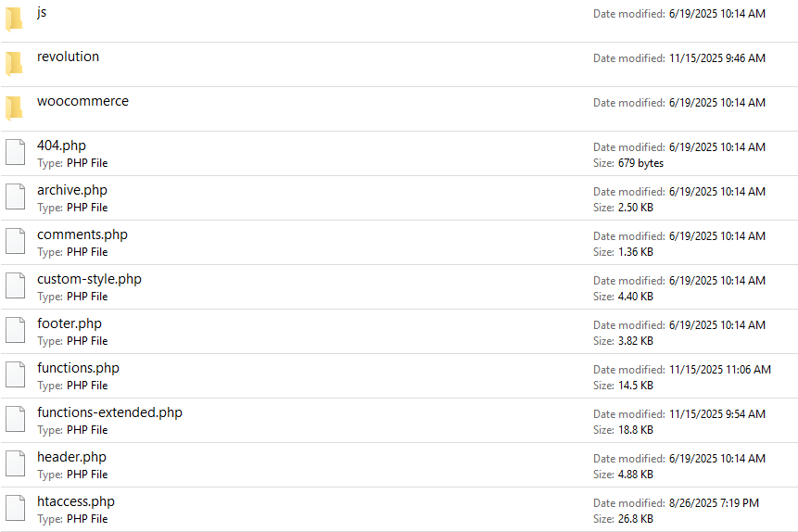The image size is (798, 532).
Task: Click the "htaccess.php" file name label
Action: click(x=76, y=501)
